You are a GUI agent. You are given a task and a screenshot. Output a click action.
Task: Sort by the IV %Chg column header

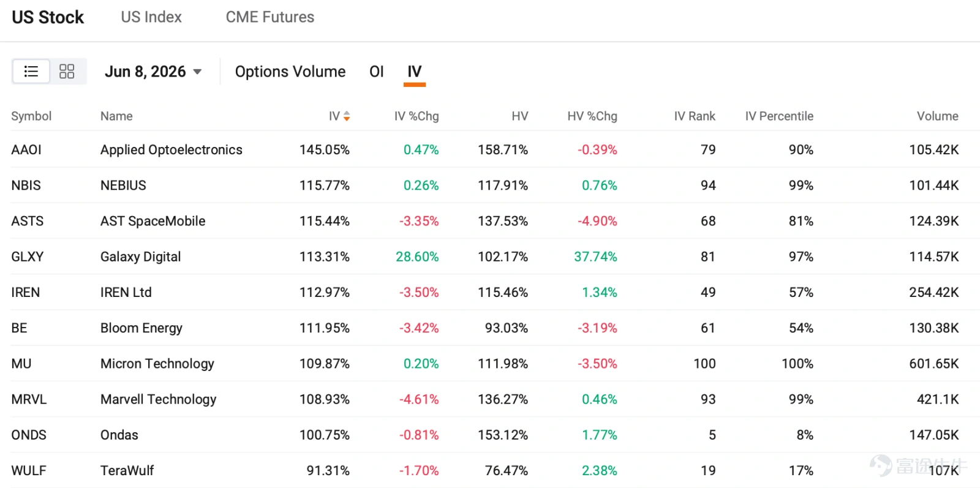point(417,116)
